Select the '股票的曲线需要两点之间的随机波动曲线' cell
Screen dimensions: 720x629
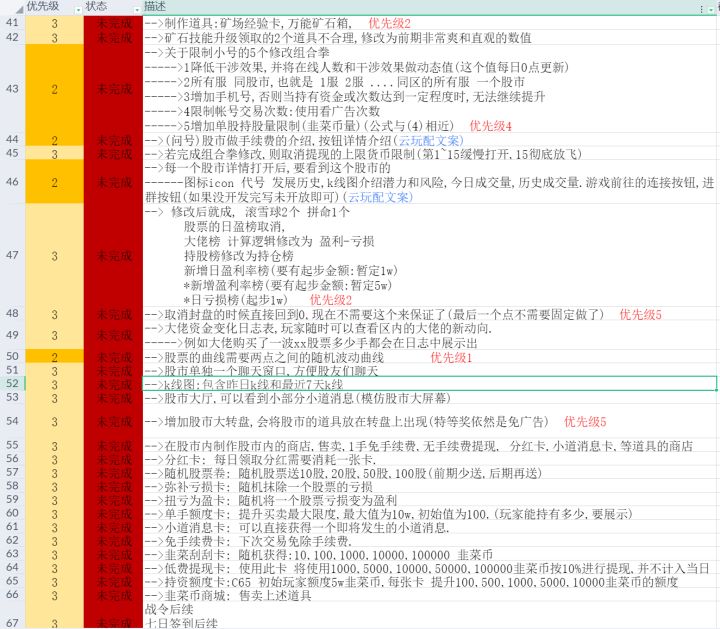coord(431,357)
